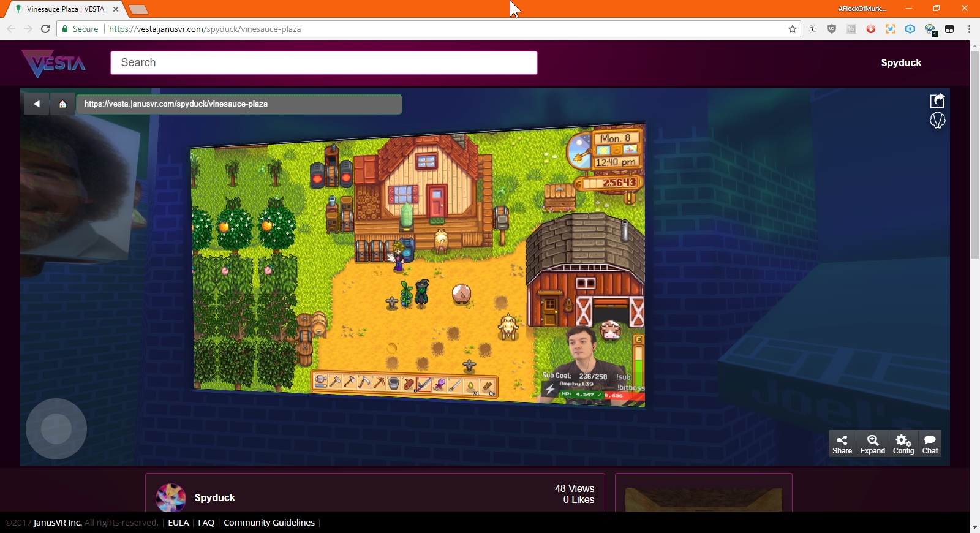The height and width of the screenshot is (533, 980).
Task: Go to the VR viewer home room
Action: (x=62, y=104)
